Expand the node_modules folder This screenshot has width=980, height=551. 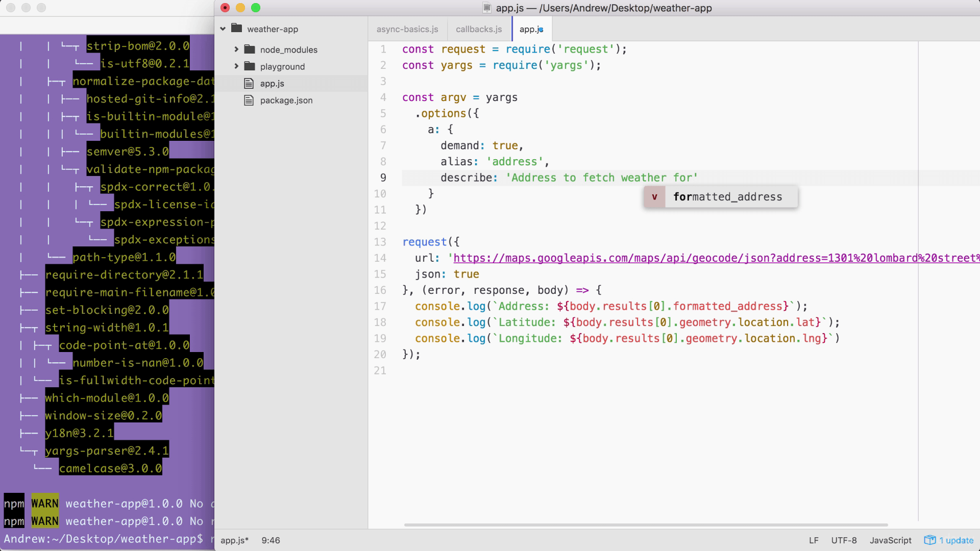point(236,49)
